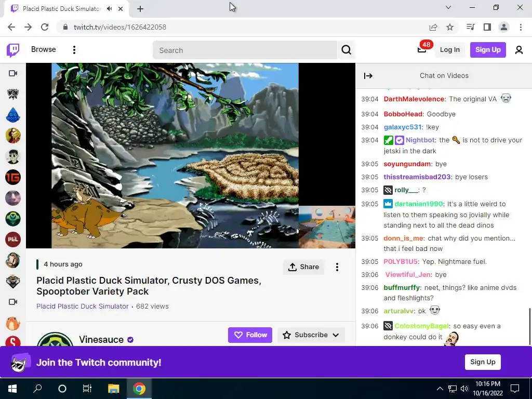This screenshot has width=532, height=399.
Task: Open the green Vinesauce mushroom avatar in sidebar
Action: tap(13, 219)
